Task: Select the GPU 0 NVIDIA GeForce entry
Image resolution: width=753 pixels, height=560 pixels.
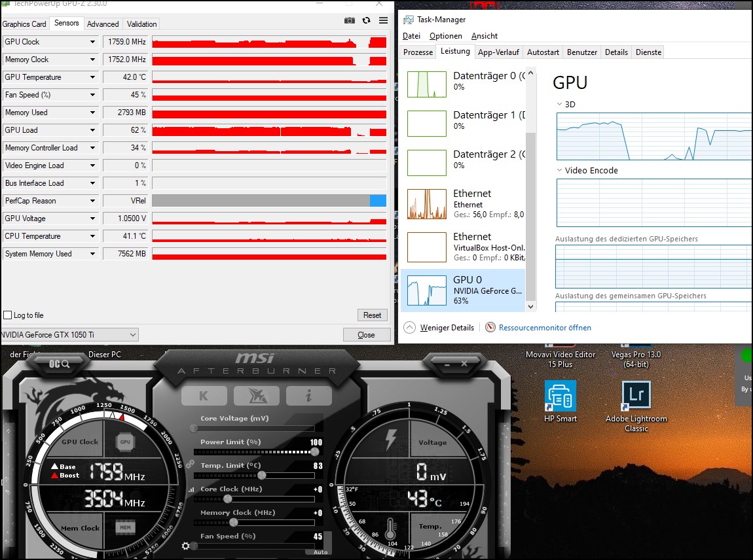Action: click(464, 290)
